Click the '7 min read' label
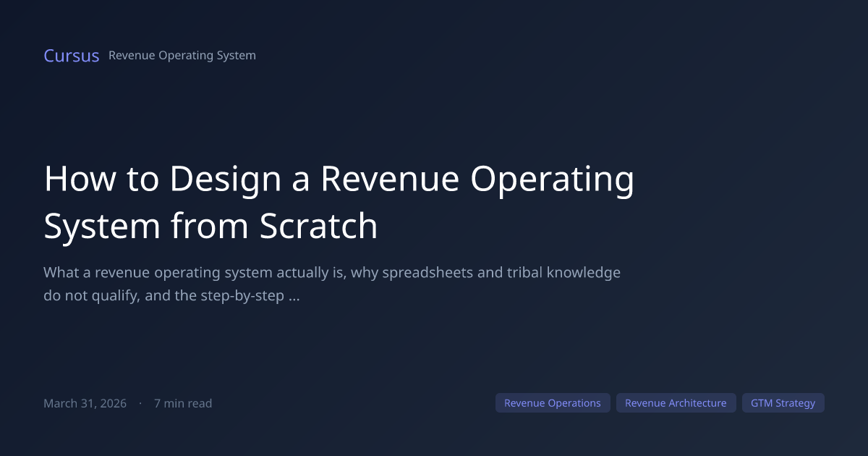868x456 pixels. (183, 403)
